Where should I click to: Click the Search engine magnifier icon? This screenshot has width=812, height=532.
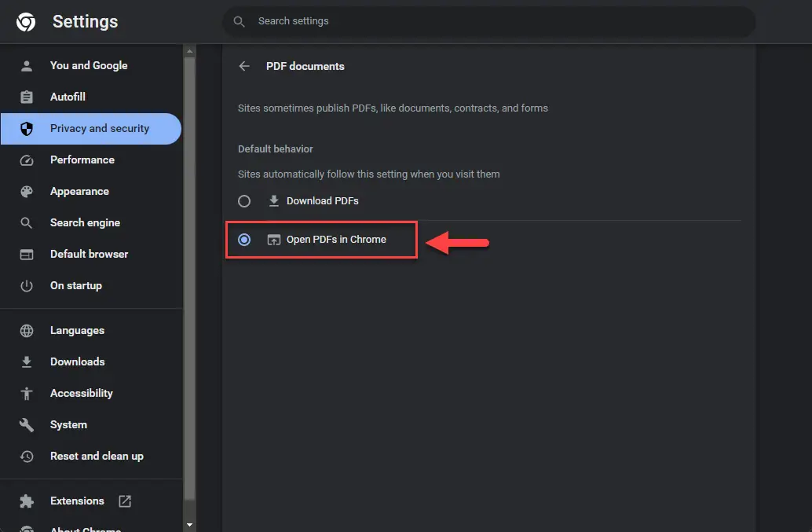(x=27, y=222)
